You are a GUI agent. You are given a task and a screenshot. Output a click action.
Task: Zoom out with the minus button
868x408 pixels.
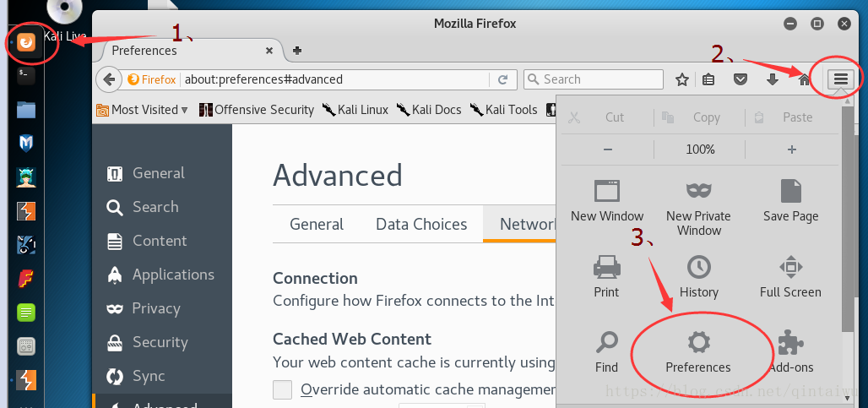click(608, 149)
